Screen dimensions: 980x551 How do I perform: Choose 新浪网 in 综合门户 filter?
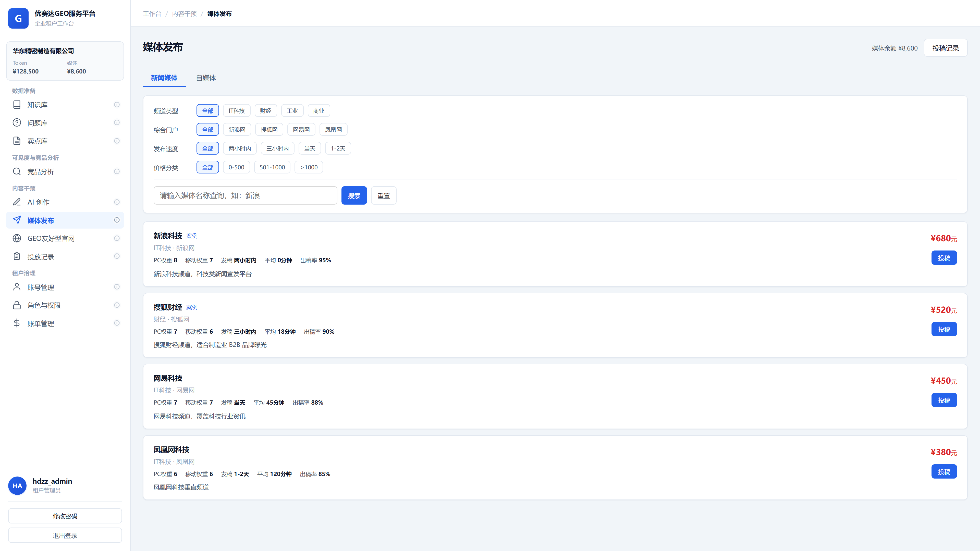pyautogui.click(x=237, y=130)
